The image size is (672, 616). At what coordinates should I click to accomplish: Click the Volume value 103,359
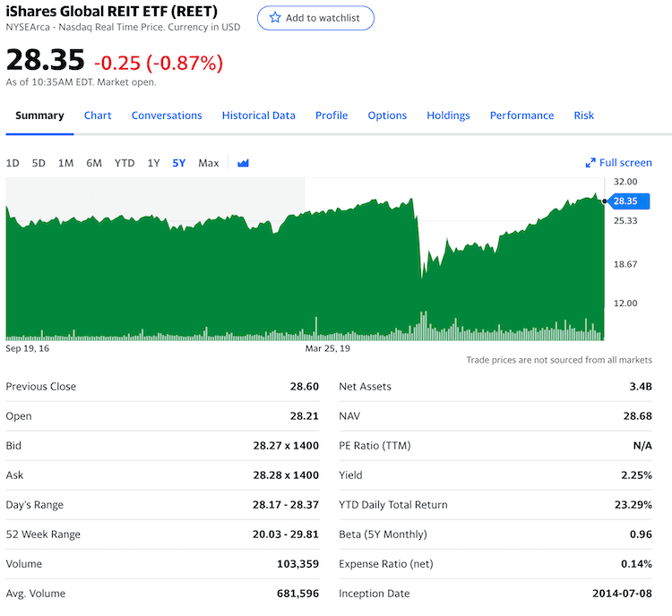(297, 564)
